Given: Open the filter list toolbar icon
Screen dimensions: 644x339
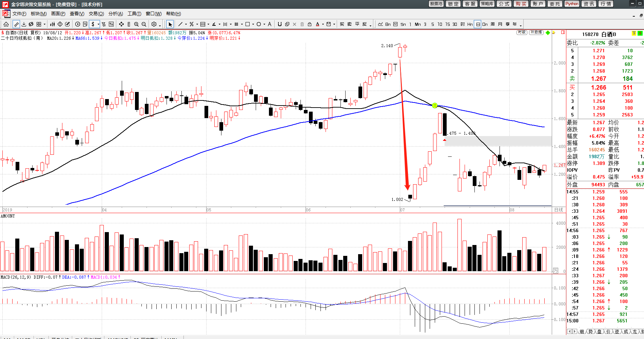Looking at the screenshot, I should (x=104, y=24).
